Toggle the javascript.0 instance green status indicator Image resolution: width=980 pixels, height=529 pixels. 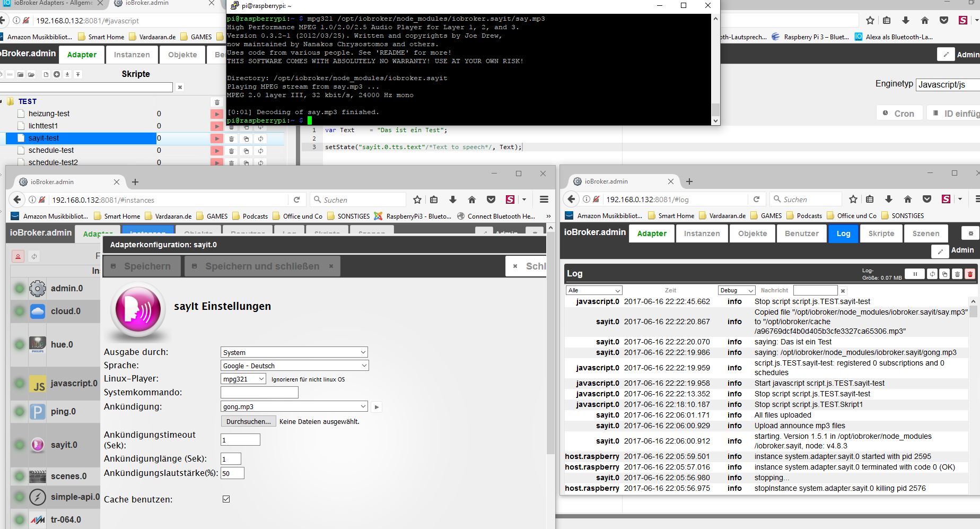(x=20, y=383)
